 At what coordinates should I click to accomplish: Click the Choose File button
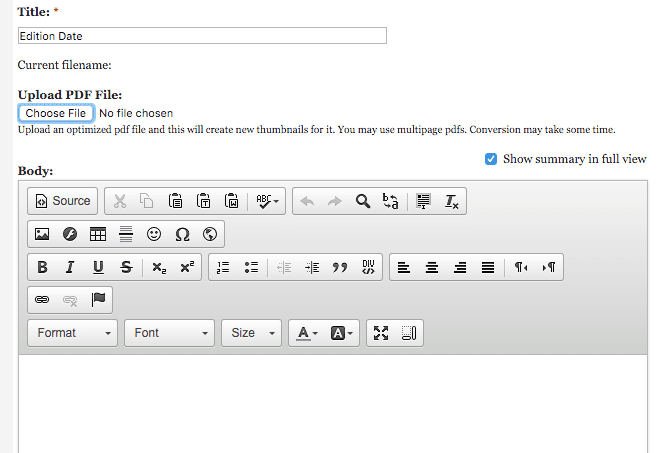tap(56, 113)
